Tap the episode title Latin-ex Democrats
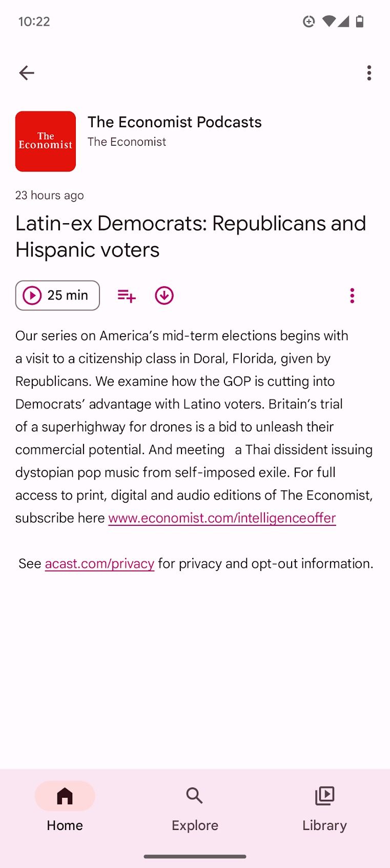The image size is (390, 868). [x=191, y=236]
